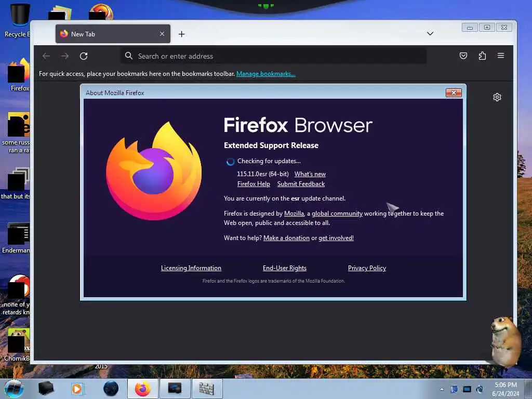
Task: Click the Extended Support Release heading
Action: [271, 145]
